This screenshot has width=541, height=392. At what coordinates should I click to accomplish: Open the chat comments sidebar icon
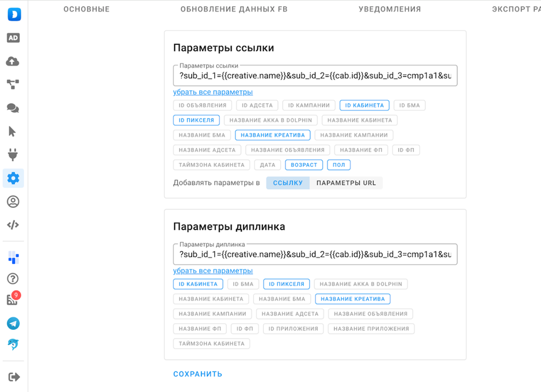(x=13, y=108)
